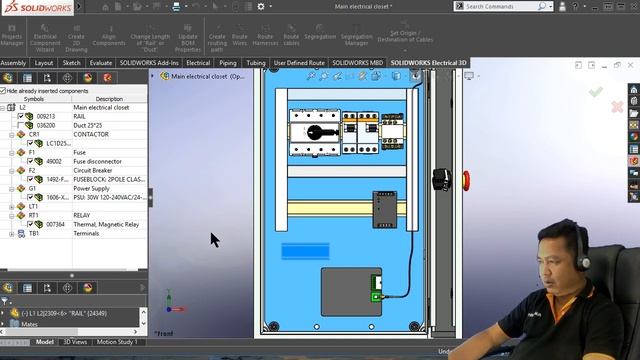Screen dimensions: 640x360
Task: Open the DisplayManager color-ball tab in upper panel
Action: tap(87, 78)
